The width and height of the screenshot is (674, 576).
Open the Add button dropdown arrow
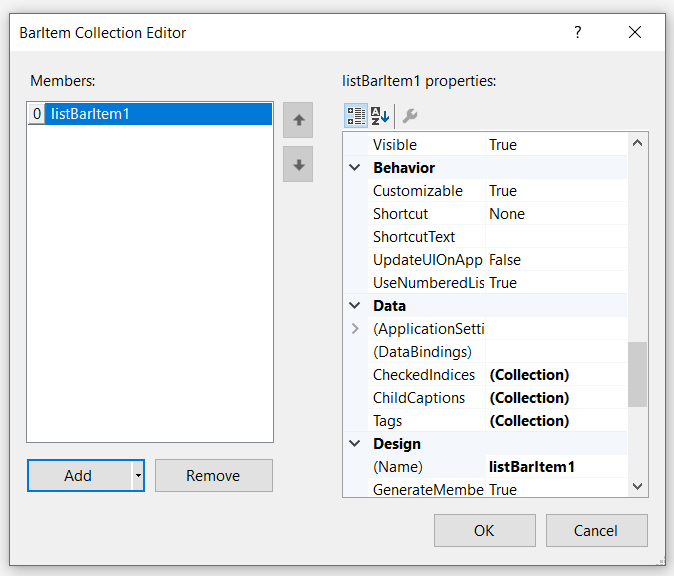coord(138,476)
